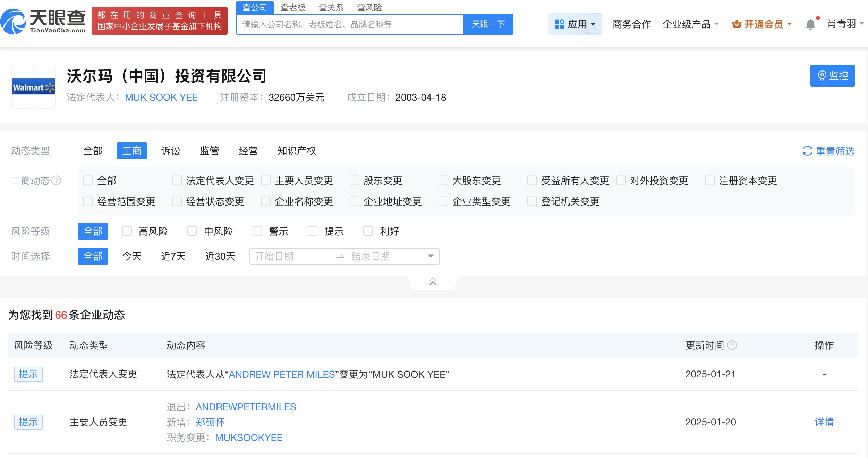Enable the 股东变更 checkbox

point(355,181)
